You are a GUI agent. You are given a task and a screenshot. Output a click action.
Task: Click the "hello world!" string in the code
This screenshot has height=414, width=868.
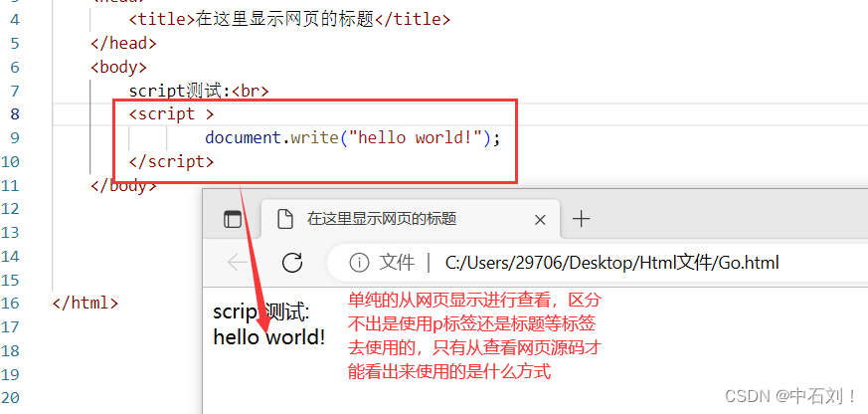[415, 137]
